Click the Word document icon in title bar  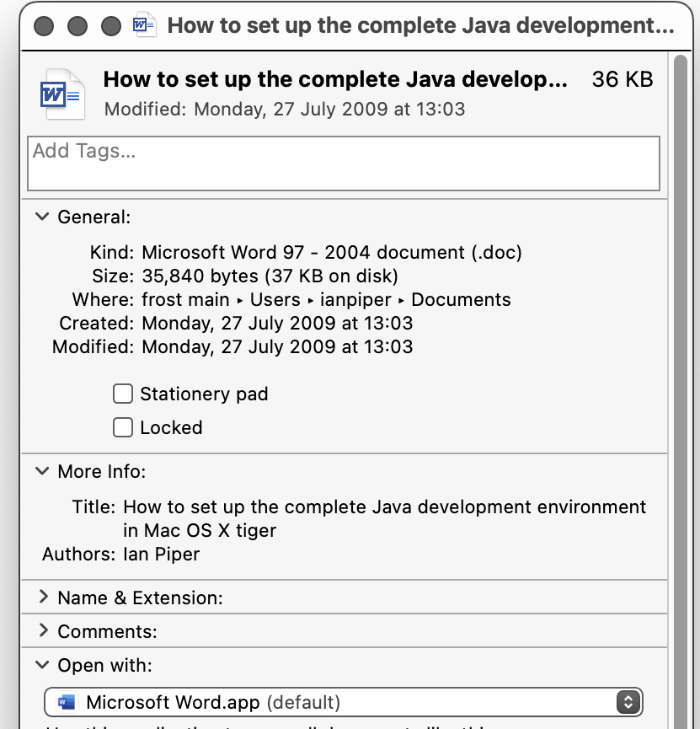tap(144, 24)
